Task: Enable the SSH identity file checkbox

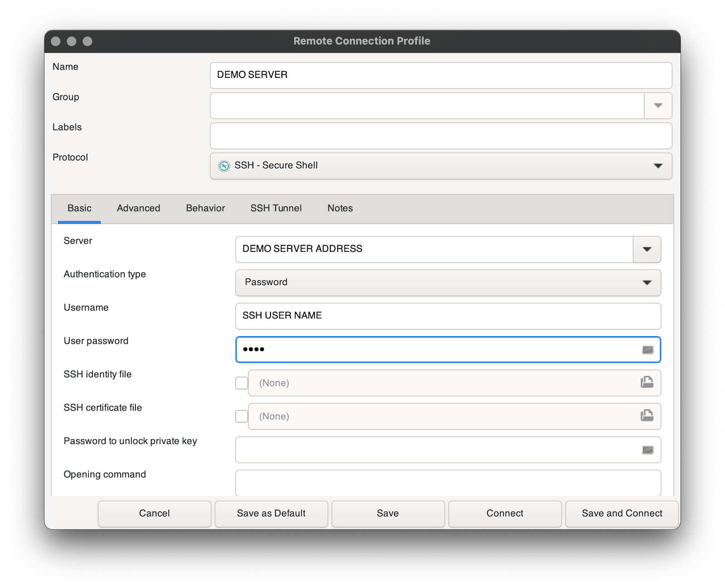Action: (x=242, y=383)
